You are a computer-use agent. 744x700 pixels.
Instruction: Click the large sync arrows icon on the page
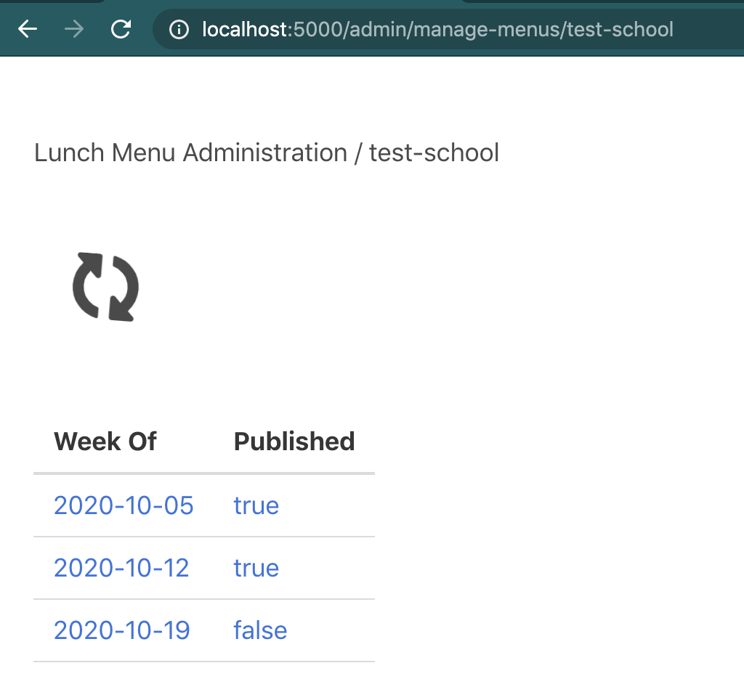tap(105, 287)
